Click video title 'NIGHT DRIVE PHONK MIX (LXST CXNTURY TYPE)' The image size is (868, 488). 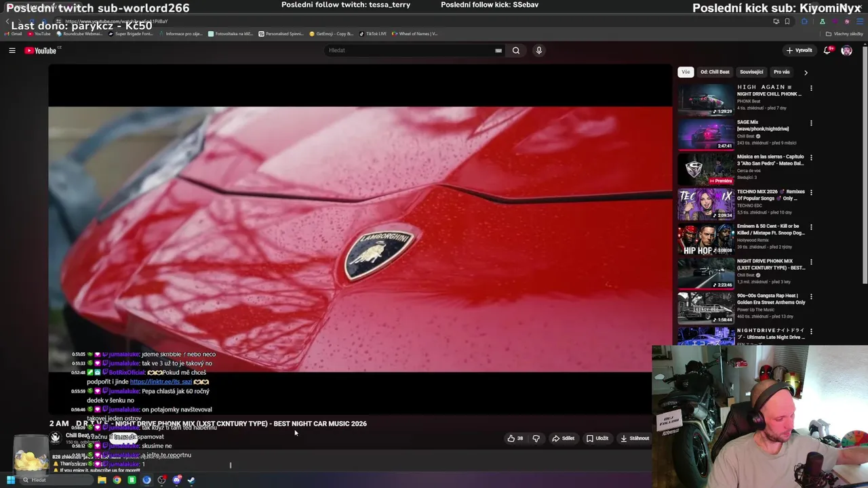[x=208, y=424]
